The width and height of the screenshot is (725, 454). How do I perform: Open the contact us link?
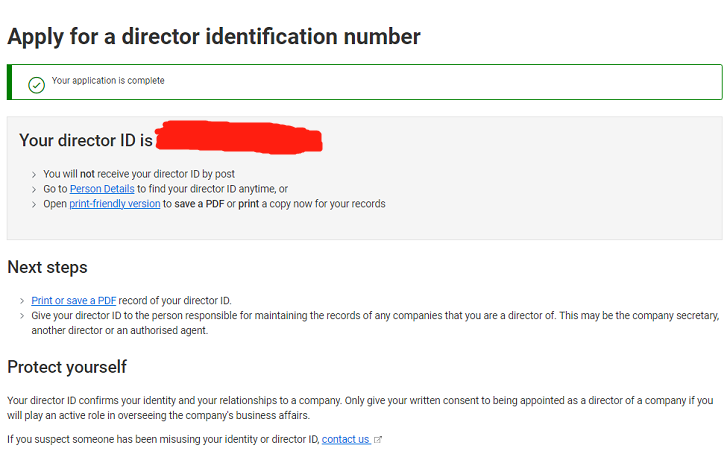point(345,439)
